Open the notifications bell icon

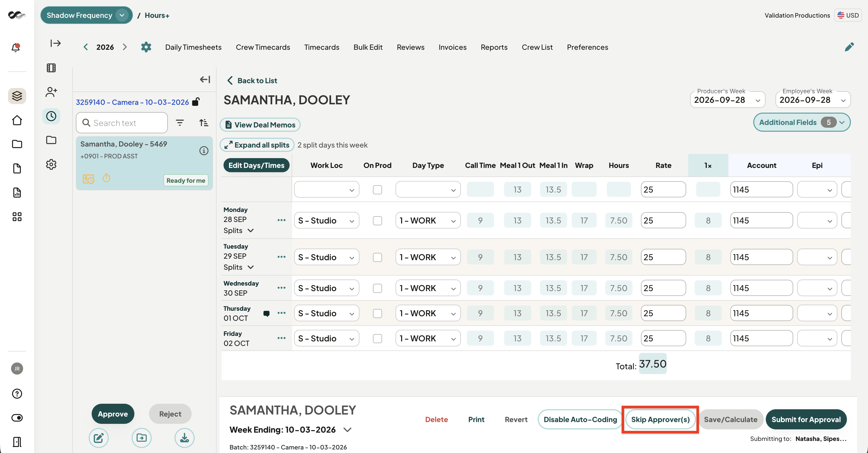16,47
